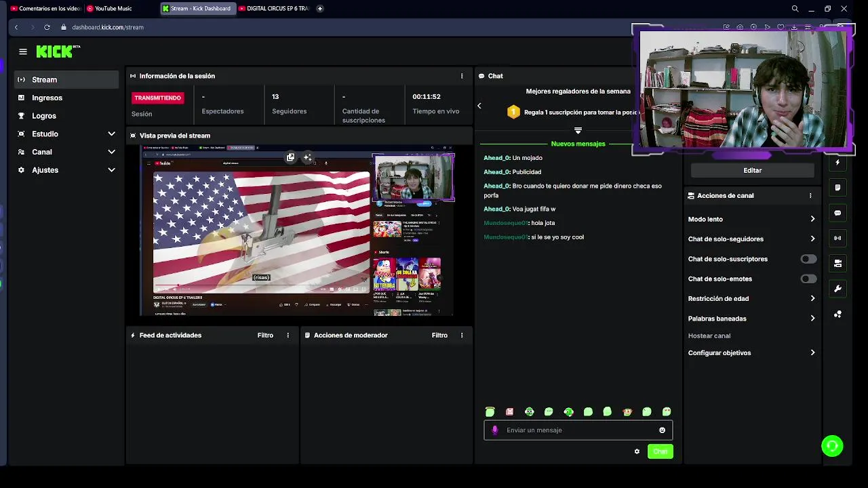Open the wrench tools icon in the right rail

tap(837, 289)
